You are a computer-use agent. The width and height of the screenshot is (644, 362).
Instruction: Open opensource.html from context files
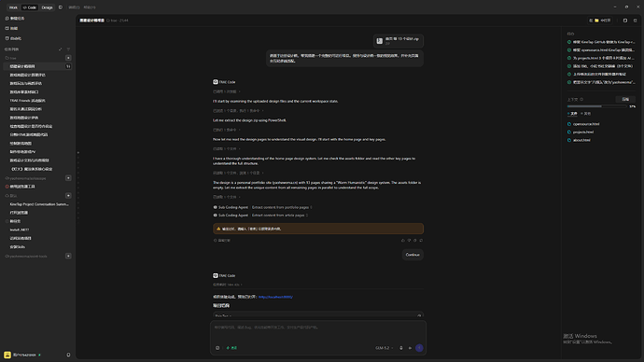583,124
